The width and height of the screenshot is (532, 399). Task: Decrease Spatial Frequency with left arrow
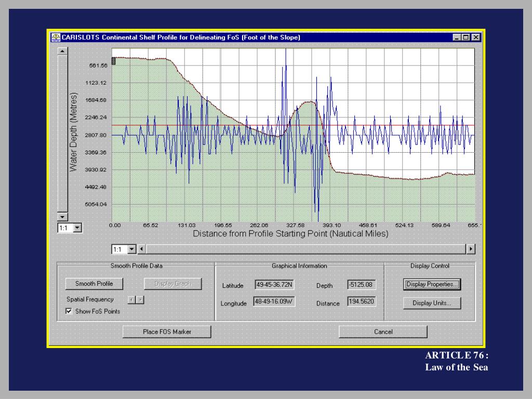pos(131,300)
